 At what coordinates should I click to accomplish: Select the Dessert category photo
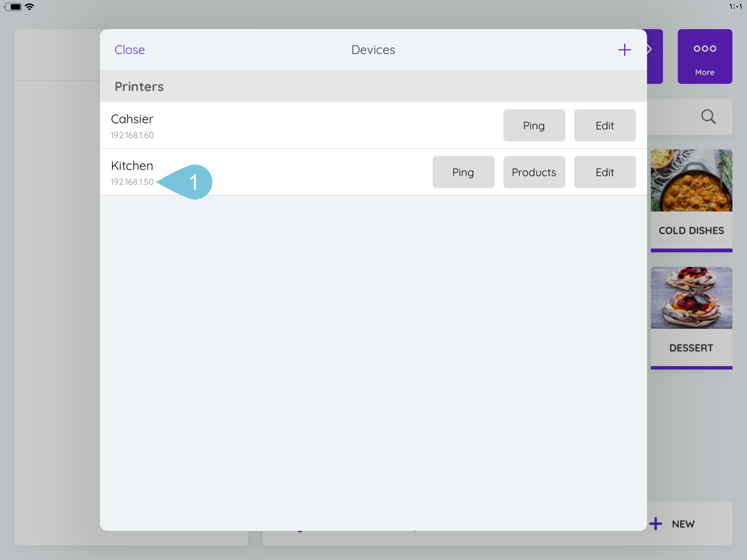pyautogui.click(x=691, y=298)
